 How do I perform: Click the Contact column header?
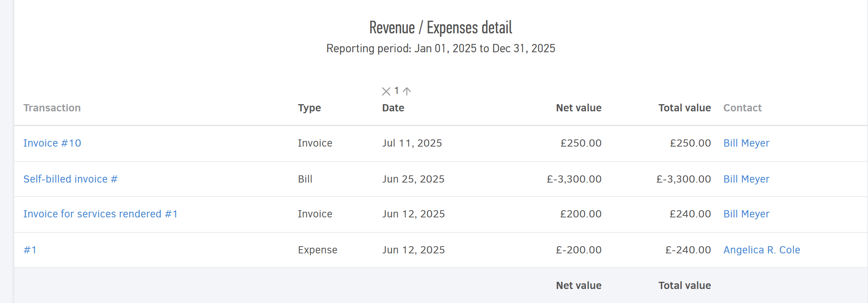pos(742,108)
